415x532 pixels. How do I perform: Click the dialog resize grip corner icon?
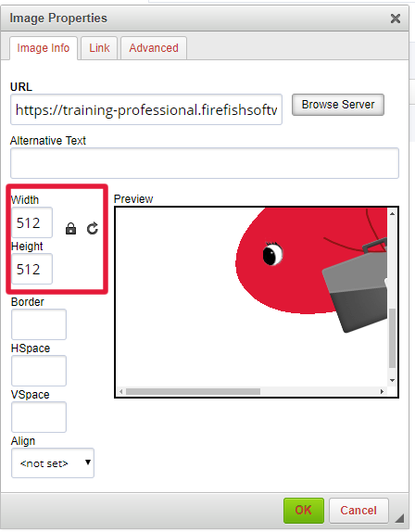(x=399, y=518)
